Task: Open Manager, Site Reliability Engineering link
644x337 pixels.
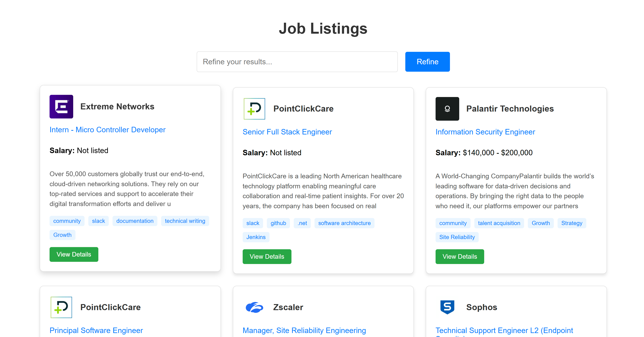Action: [304, 331]
